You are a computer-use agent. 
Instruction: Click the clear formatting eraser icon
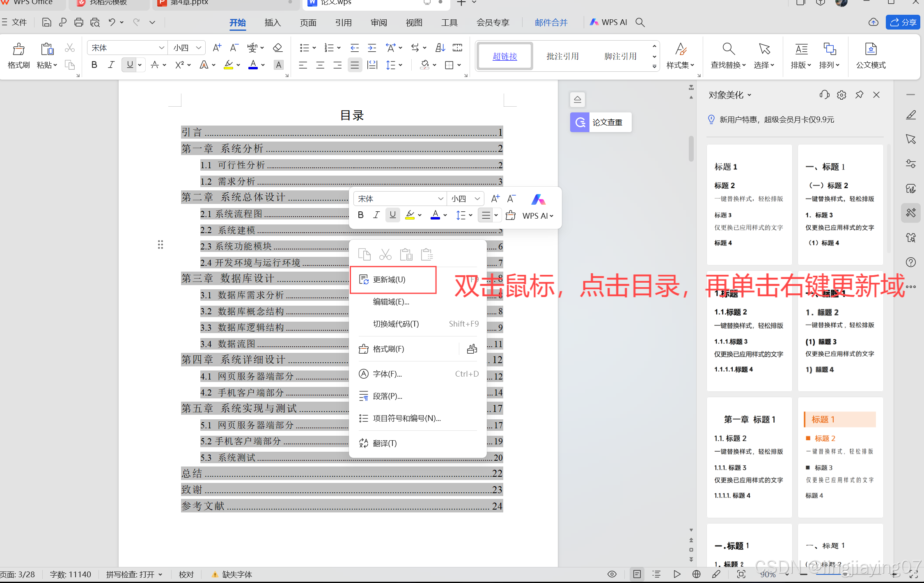click(277, 48)
